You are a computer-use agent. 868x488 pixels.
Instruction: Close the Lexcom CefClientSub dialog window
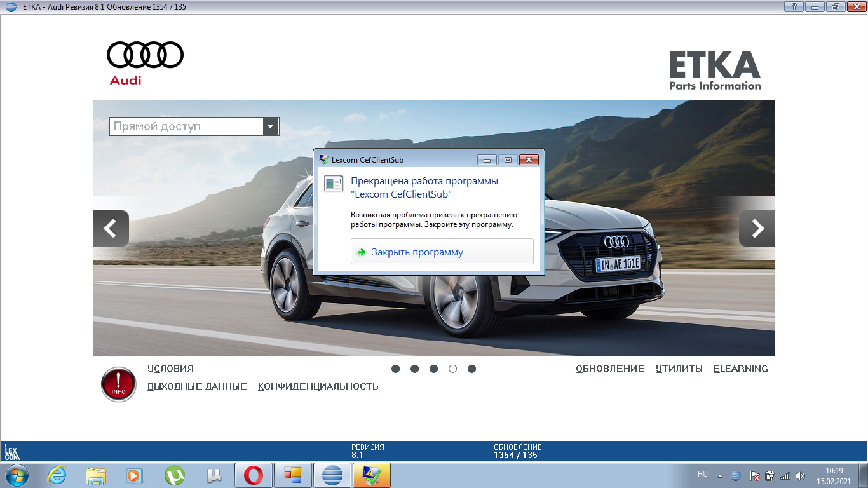coord(529,160)
